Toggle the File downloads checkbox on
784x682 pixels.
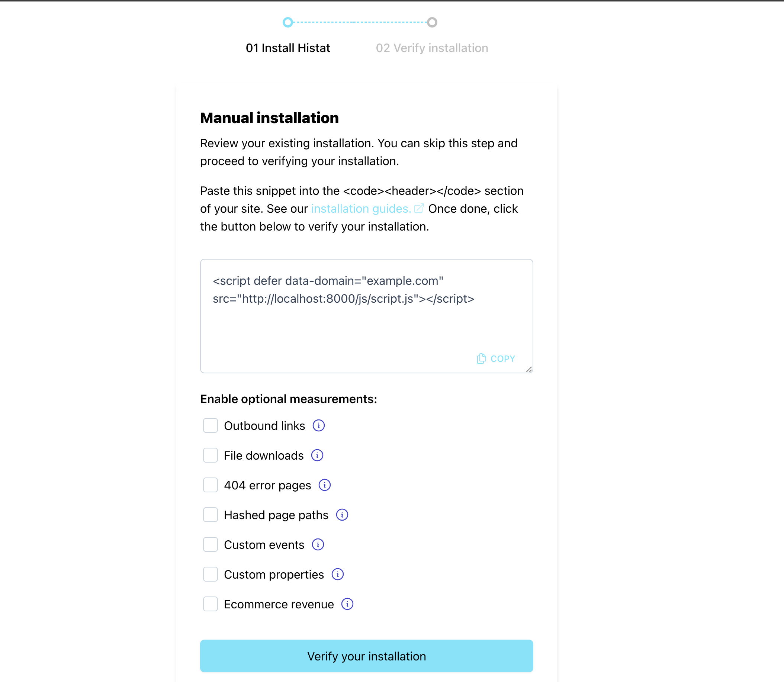[x=210, y=456]
